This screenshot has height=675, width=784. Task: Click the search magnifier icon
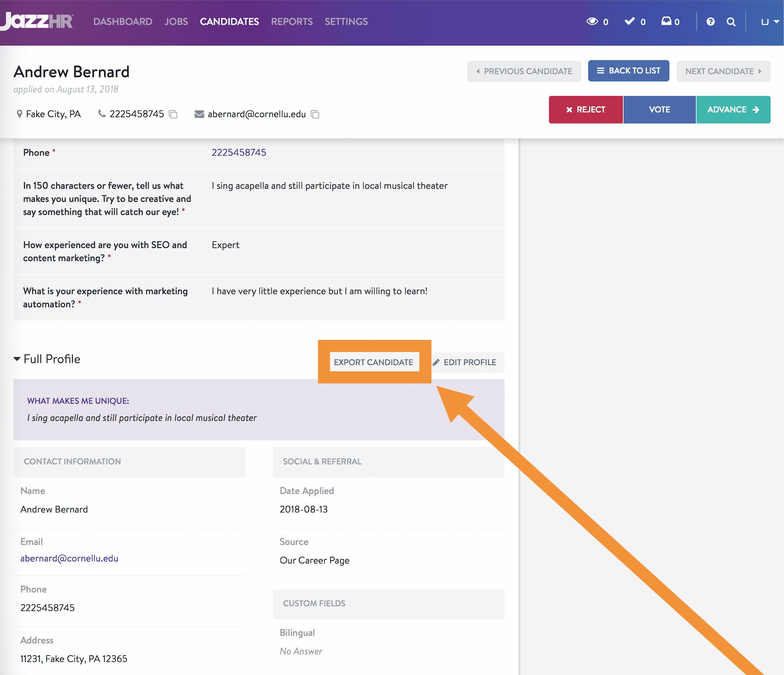click(731, 22)
